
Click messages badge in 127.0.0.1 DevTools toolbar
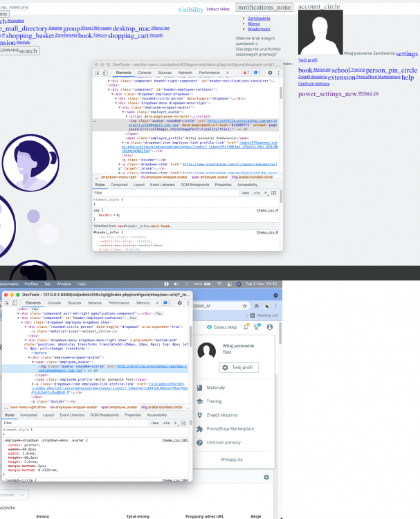[167, 303]
